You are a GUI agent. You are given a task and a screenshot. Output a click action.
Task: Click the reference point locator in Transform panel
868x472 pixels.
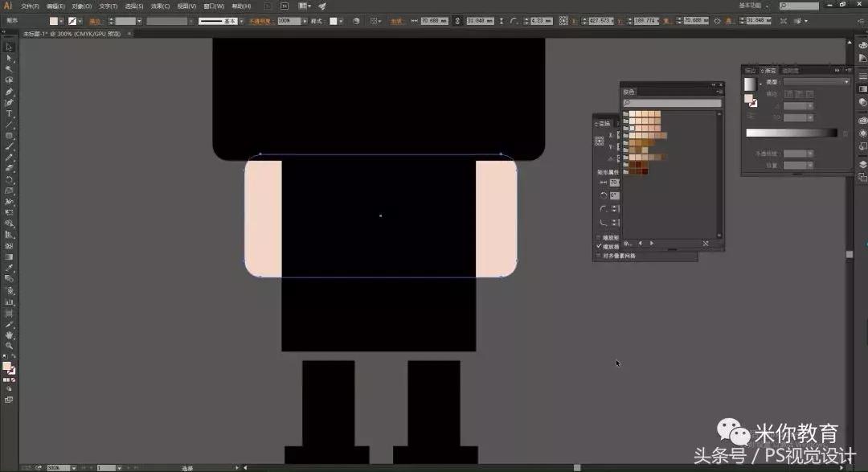tap(599, 141)
